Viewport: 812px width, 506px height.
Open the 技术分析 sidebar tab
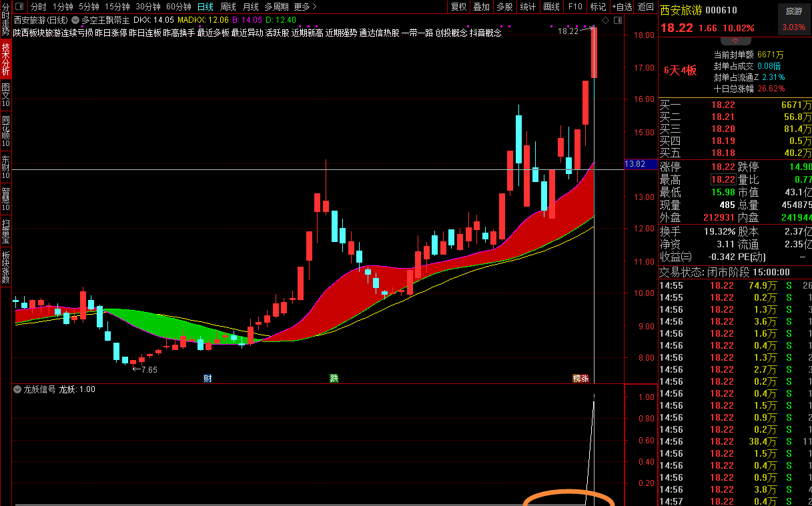(x=6, y=59)
